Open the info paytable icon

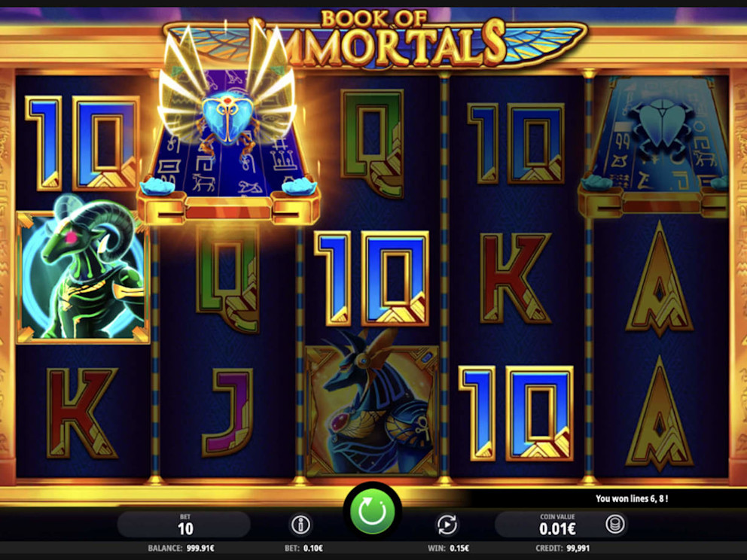(300, 525)
